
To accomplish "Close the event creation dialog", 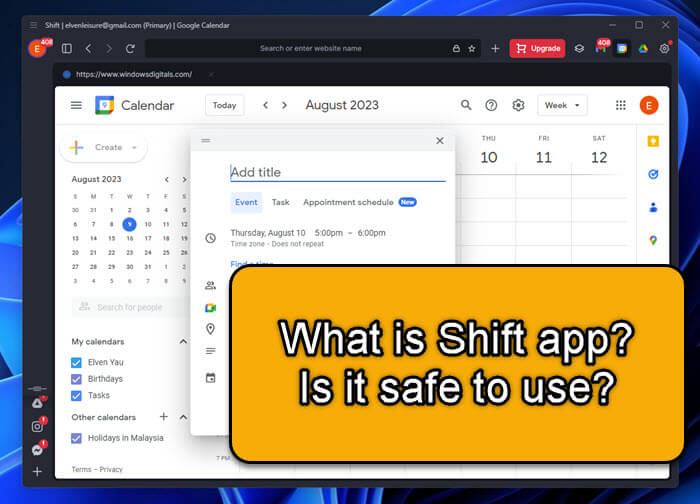I will pos(440,141).
